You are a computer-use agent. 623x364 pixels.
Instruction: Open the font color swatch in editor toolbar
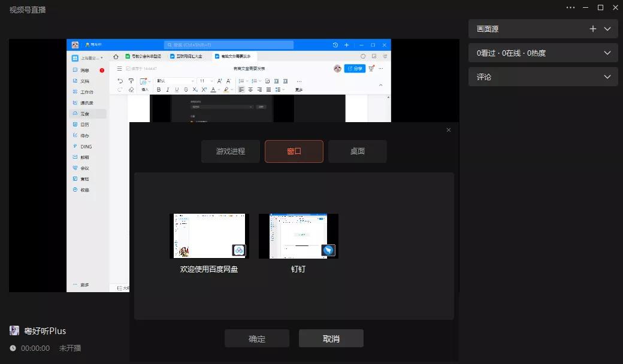tap(213, 89)
